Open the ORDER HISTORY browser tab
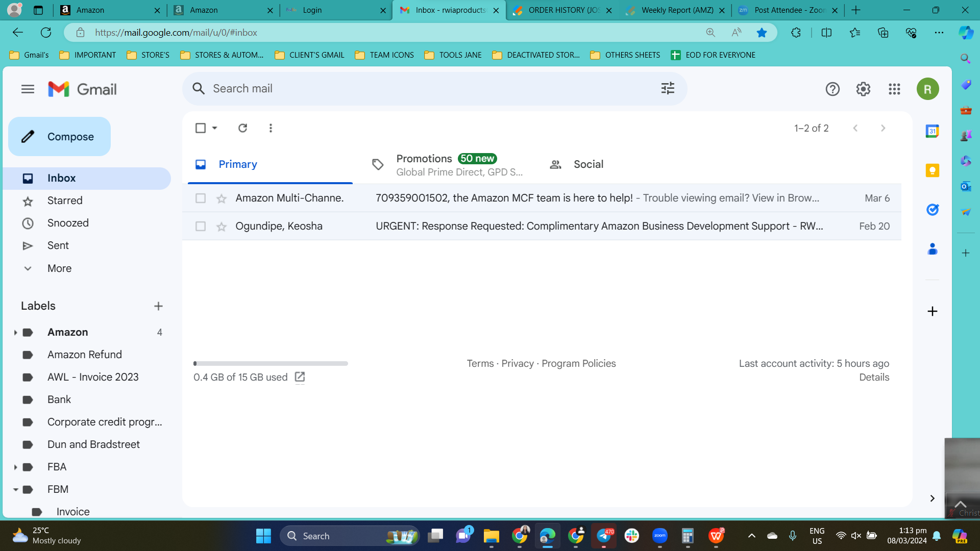 [x=562, y=10]
